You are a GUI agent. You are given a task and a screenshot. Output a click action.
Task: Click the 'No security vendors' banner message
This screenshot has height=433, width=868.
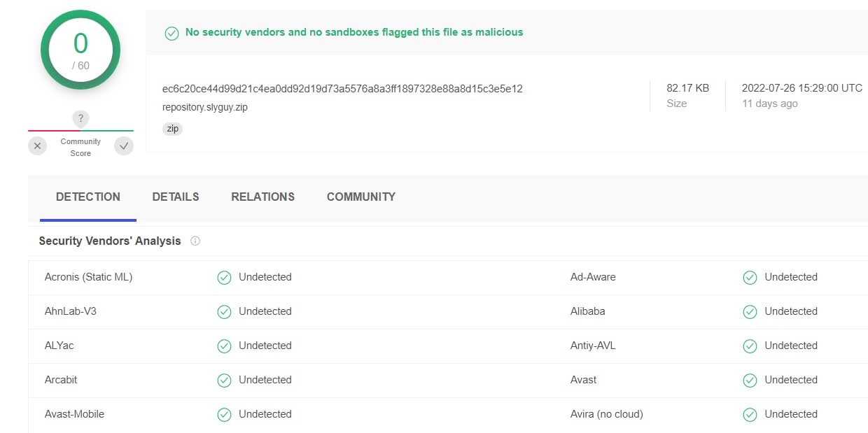click(354, 32)
